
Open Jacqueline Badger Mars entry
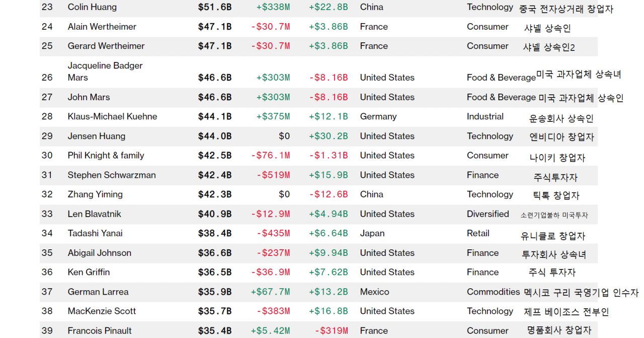pyautogui.click(x=105, y=72)
